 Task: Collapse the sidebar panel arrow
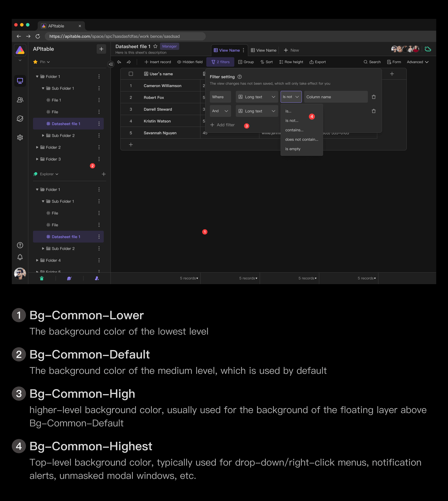tap(111, 64)
